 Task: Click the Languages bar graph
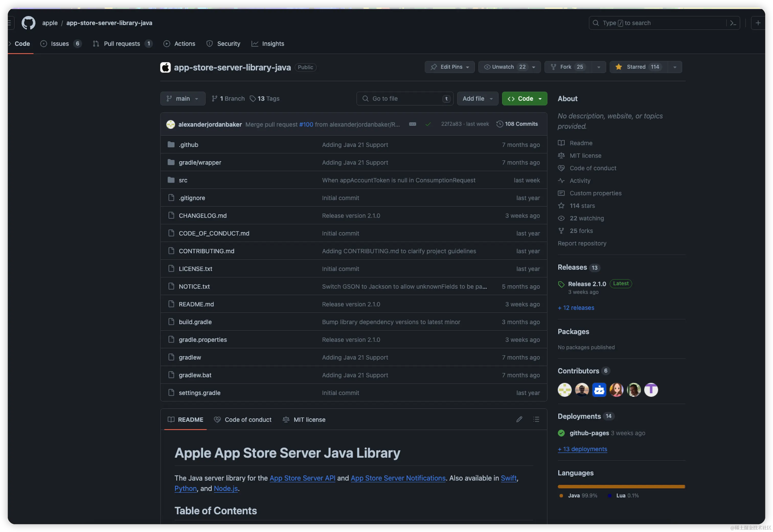coord(621,487)
